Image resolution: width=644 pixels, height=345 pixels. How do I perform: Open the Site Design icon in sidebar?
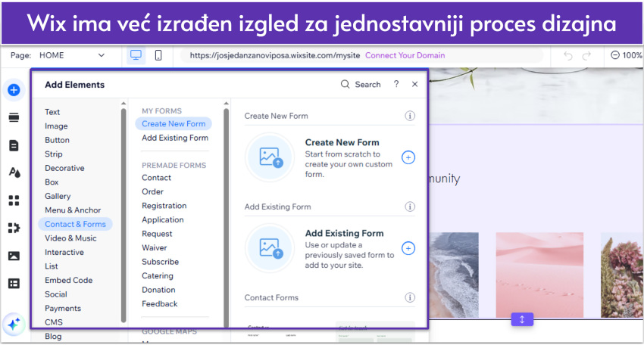point(14,172)
